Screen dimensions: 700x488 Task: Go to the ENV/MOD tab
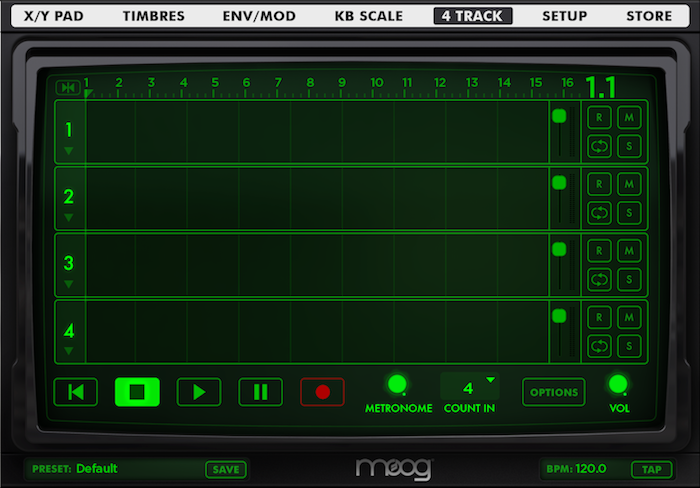click(x=259, y=16)
